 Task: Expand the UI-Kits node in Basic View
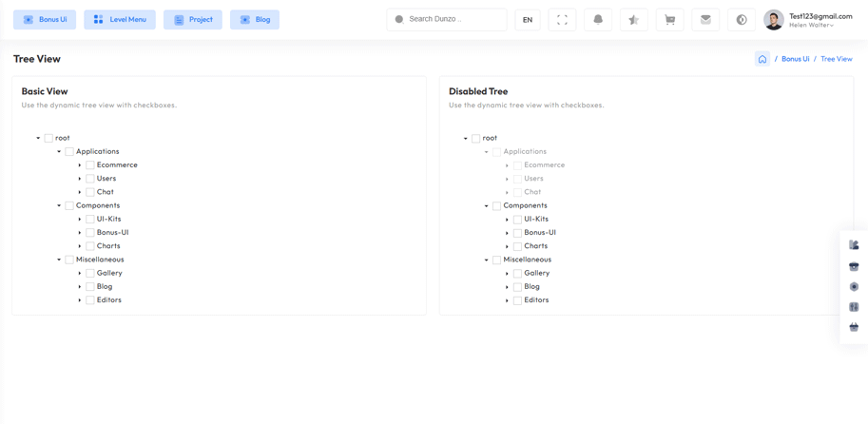click(80, 220)
